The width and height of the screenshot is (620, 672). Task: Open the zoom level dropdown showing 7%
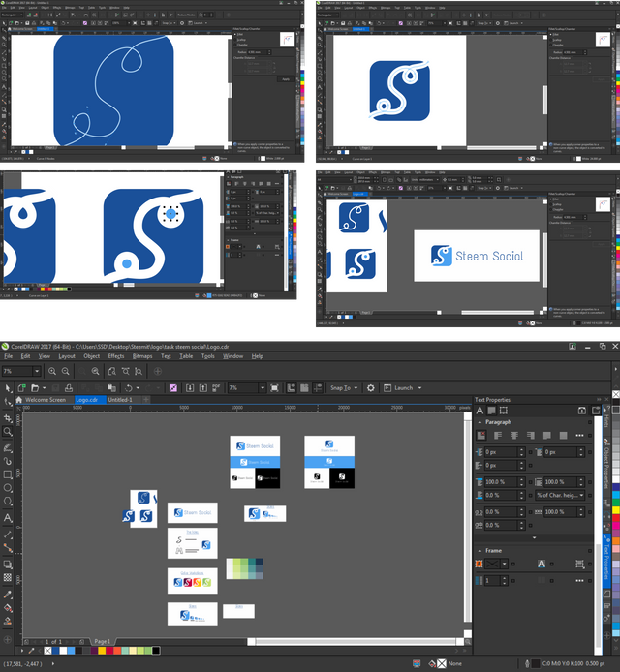pos(37,371)
